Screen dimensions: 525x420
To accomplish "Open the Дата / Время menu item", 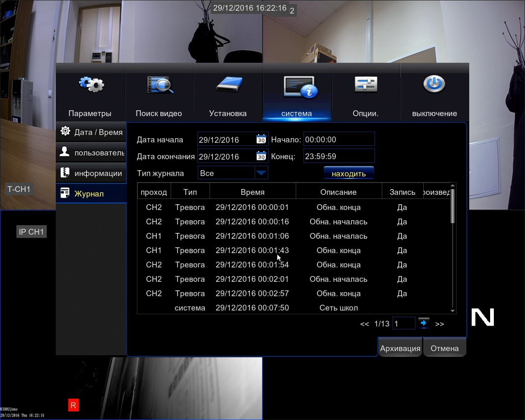I will [x=91, y=132].
